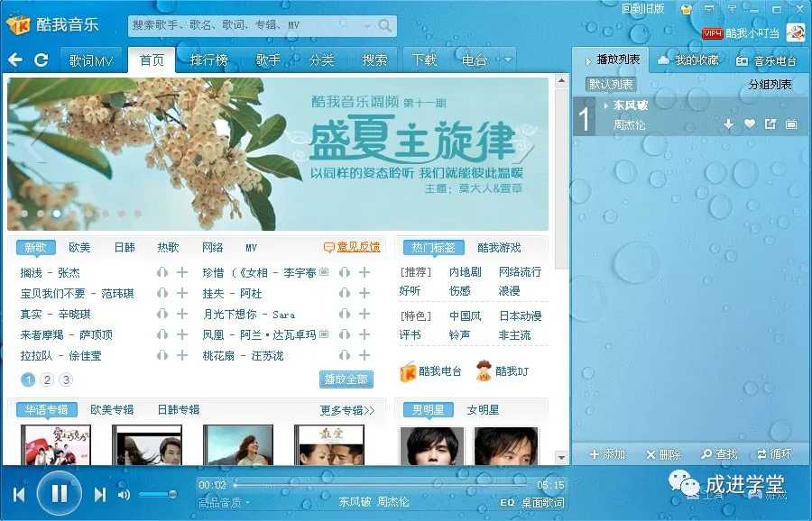Click headphone icon beside 真实 - 辛晓琪
The height and width of the screenshot is (521, 812).
[162, 314]
